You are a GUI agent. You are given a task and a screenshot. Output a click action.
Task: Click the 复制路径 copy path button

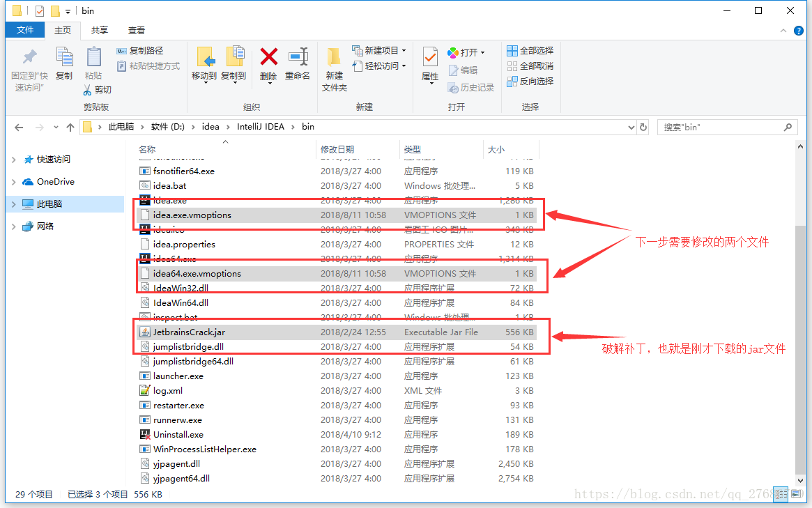(x=140, y=51)
